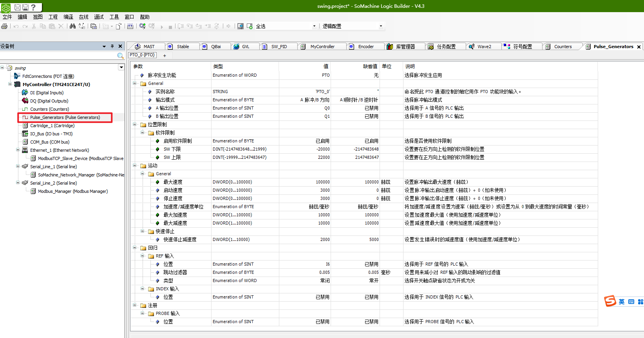Image resolution: width=644 pixels, height=338 pixels.
Task: Open the 文件 menu
Action: pyautogui.click(x=7, y=17)
